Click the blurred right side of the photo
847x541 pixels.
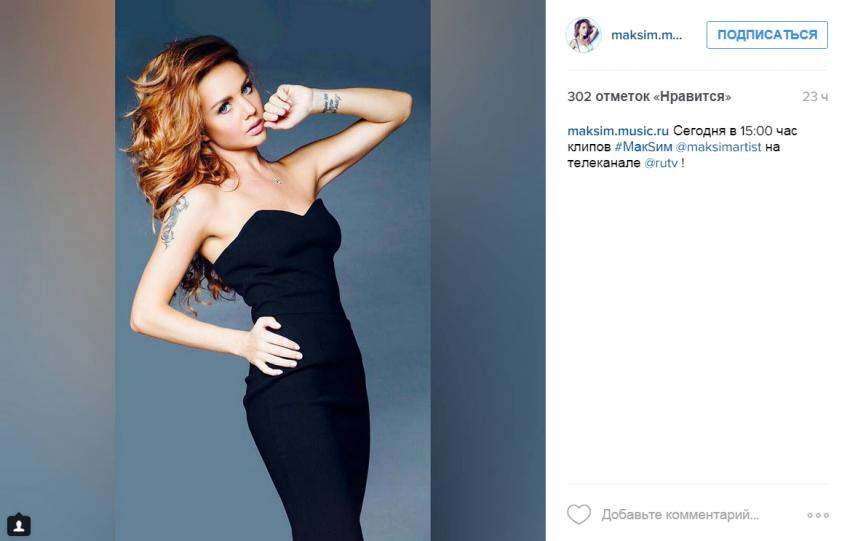click(488, 270)
